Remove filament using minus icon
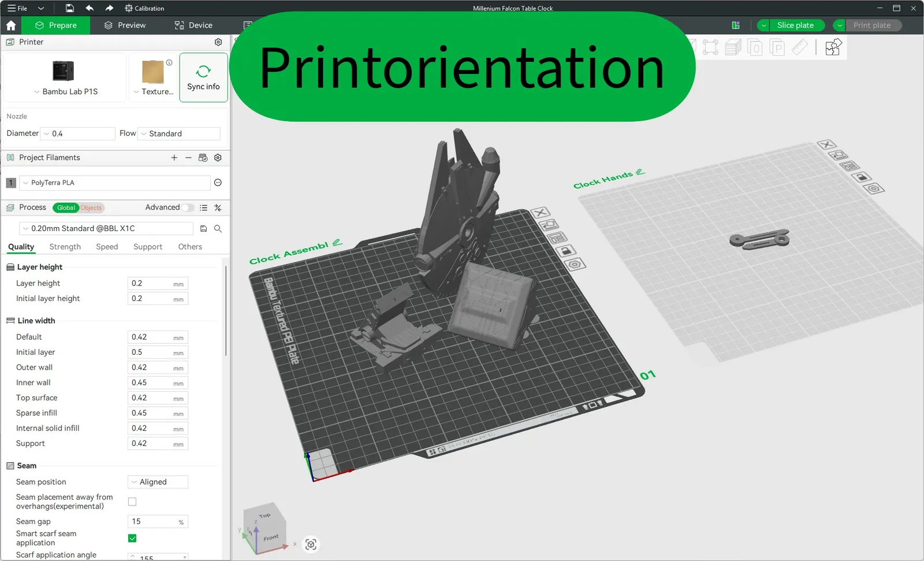 (x=188, y=158)
